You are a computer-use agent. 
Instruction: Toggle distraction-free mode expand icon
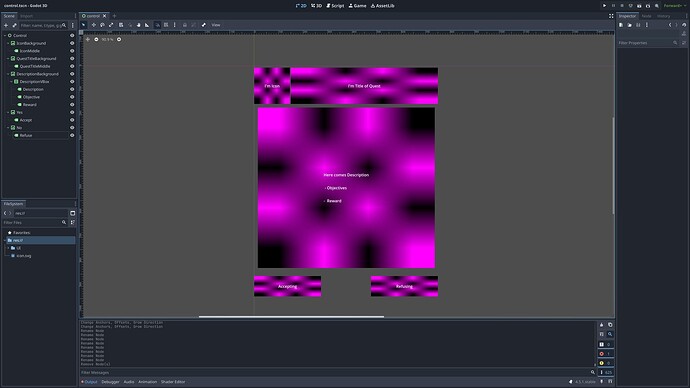611,16
